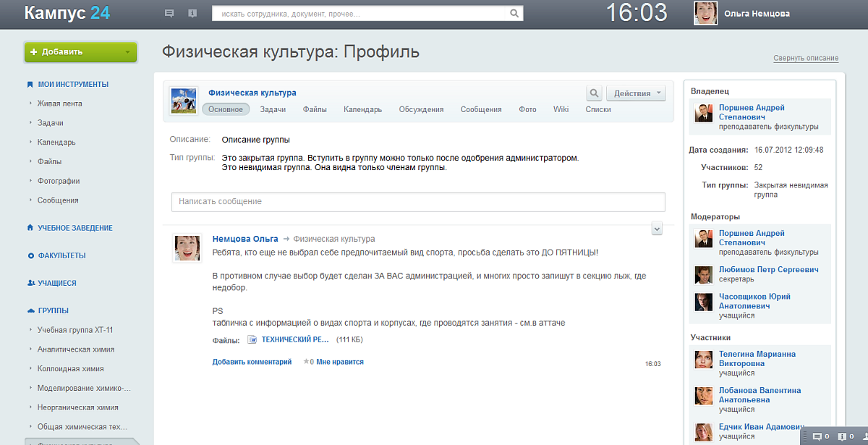Click Физическая культура group avatar image
This screenshot has width=868, height=445.
coord(179,101)
